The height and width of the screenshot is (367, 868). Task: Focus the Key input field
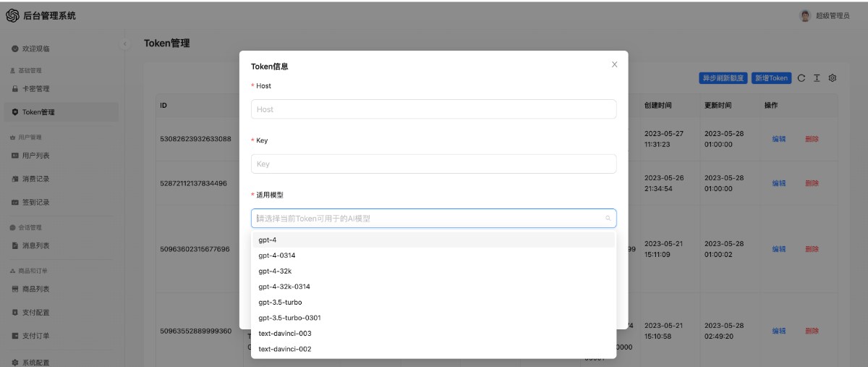433,164
